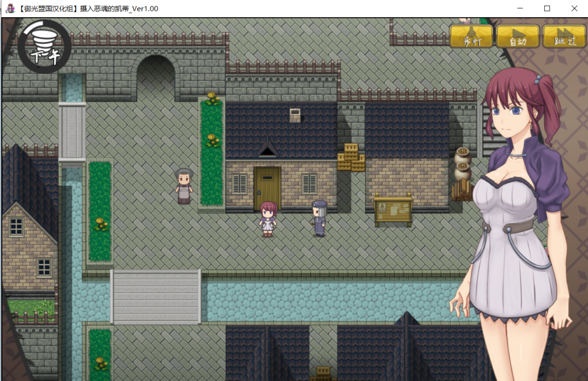
Task: Enable the 自动 auto-play button
Action: 518,36
